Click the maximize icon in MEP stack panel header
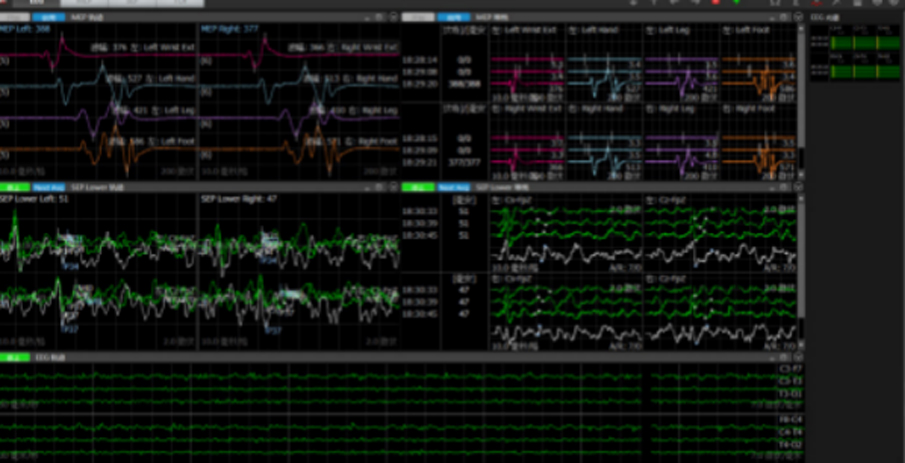Viewport: 905px width, 463px height. tap(784, 17)
